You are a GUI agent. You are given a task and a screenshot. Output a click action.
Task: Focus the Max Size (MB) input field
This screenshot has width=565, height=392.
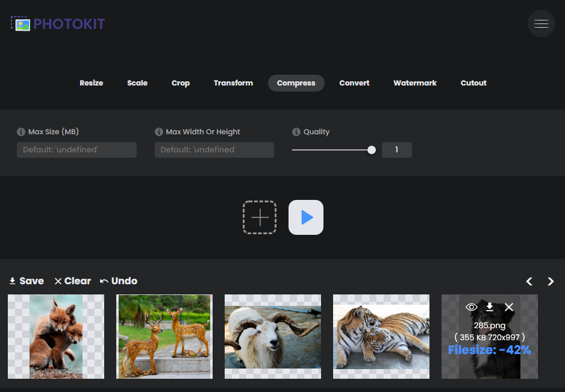pyautogui.click(x=76, y=150)
